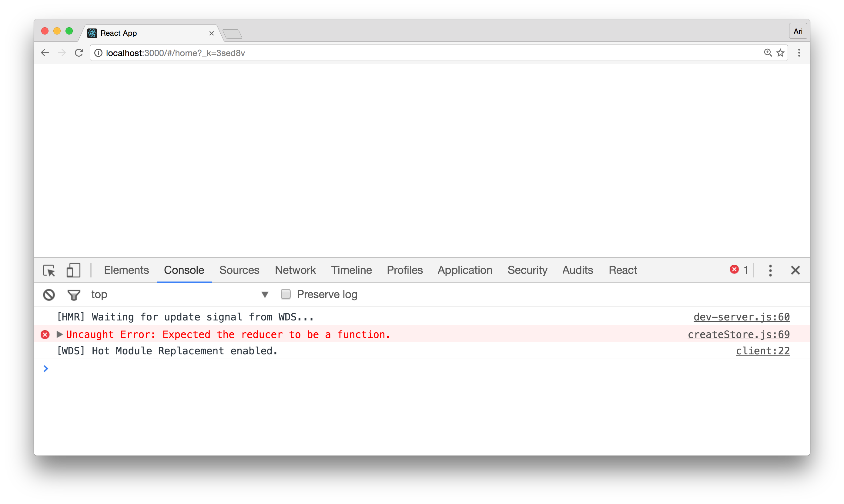
Task: Click the zoom magnifier icon in address bar
Action: (x=768, y=53)
